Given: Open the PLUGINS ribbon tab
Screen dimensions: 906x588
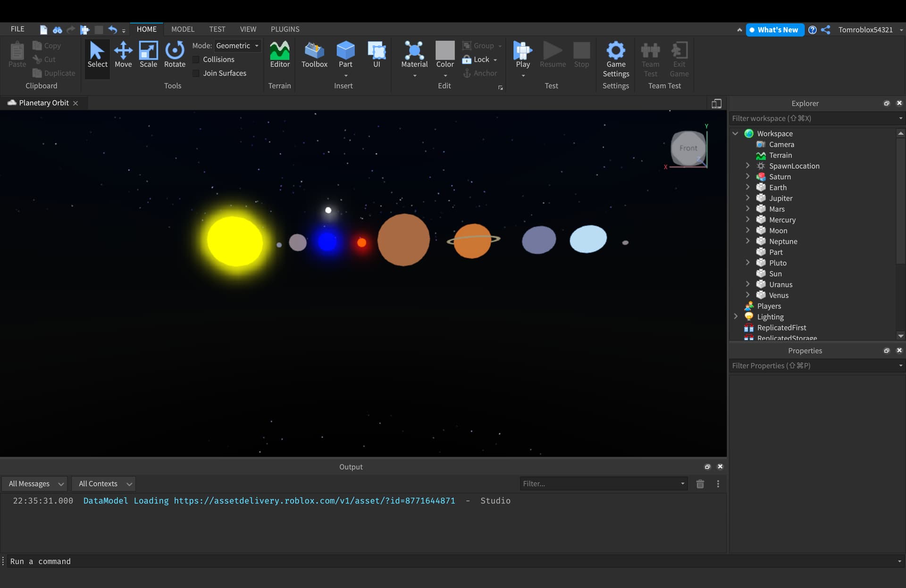Looking at the screenshot, I should pyautogui.click(x=285, y=29).
